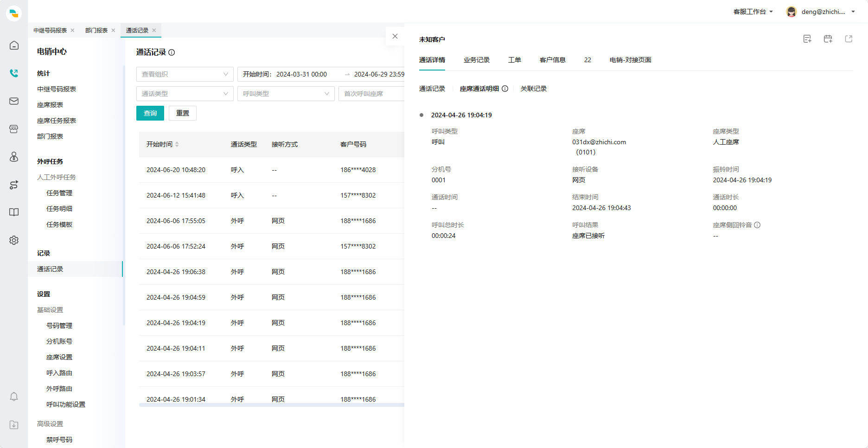Viewport: 868px width, 448px height.
Task: Open the customer person sidebar icon
Action: (14, 157)
